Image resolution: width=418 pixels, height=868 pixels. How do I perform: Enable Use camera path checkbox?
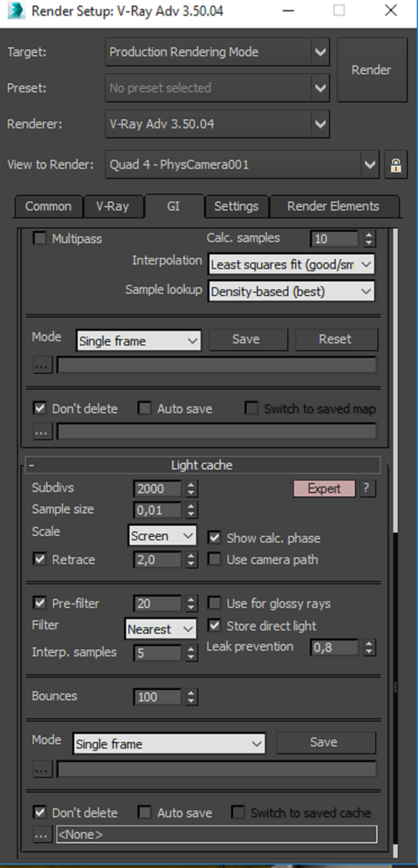pos(215,559)
